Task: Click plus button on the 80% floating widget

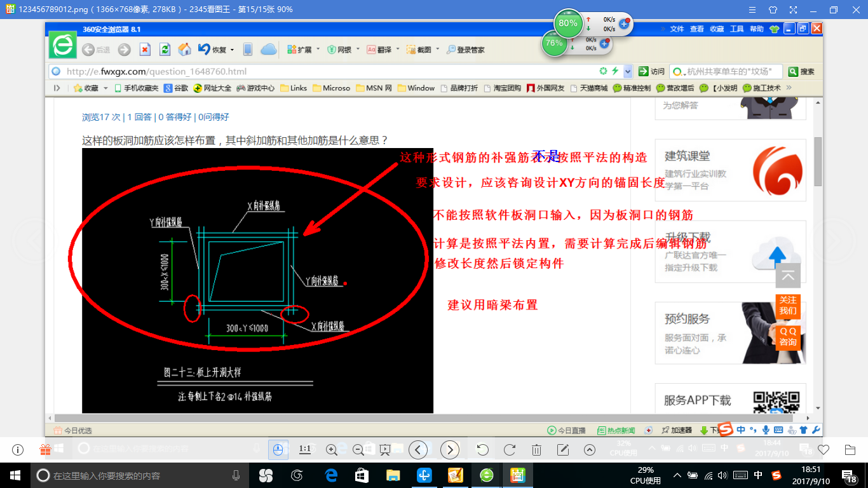Action: (x=623, y=24)
